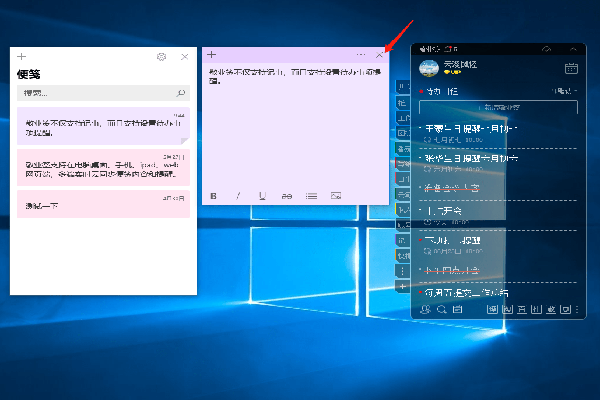600x400 pixels.
Task: Click the search magnifier in the dark app's bottom bar
Action: point(442,309)
